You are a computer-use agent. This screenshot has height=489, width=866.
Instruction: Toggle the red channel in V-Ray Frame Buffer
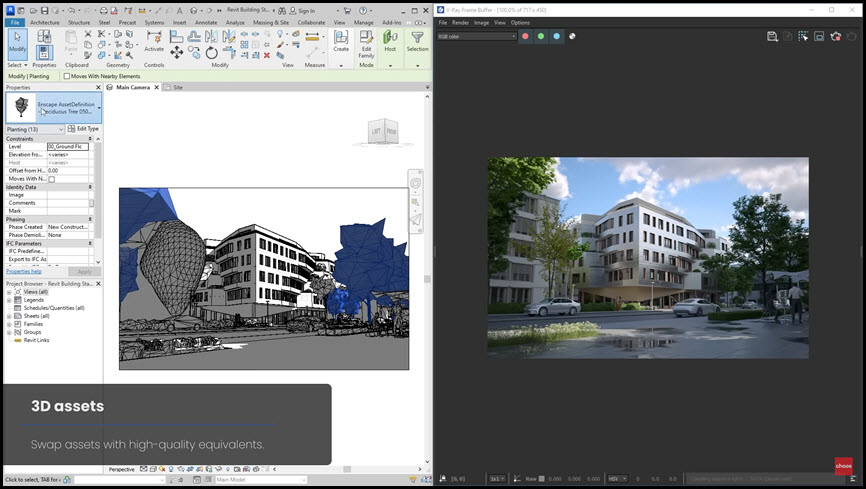pos(525,36)
